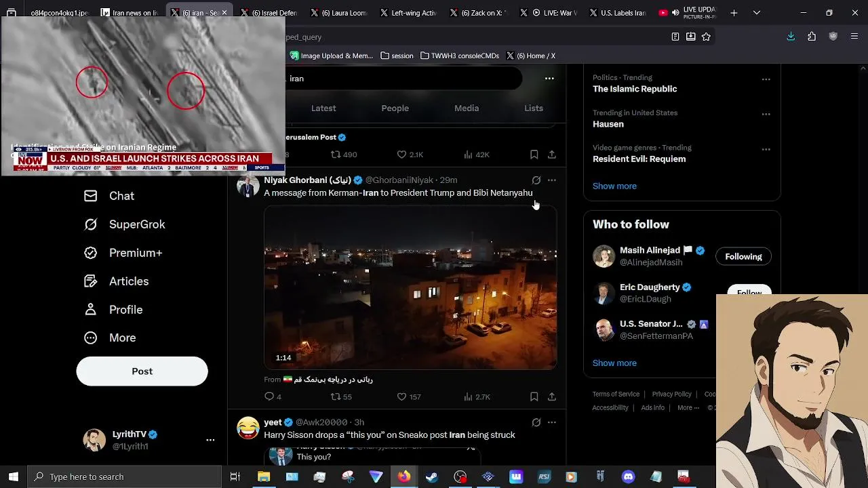Open Eric Daugherty's profile

pos(650,287)
